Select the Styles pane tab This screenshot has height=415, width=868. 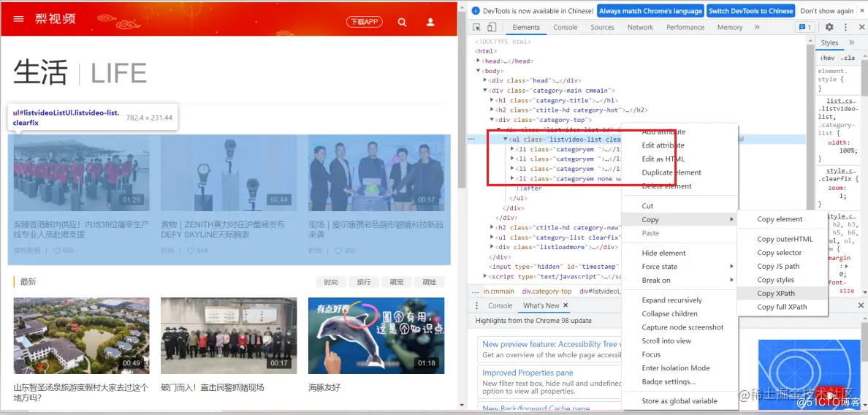click(x=829, y=42)
